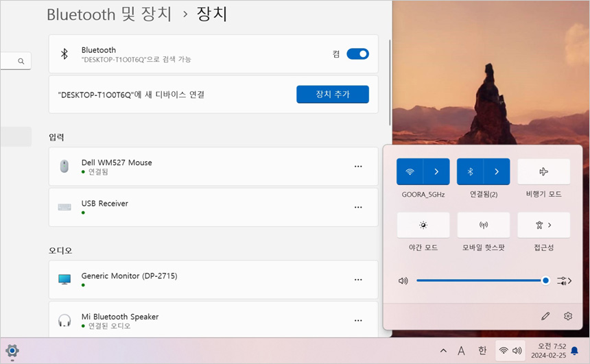Toggle airplane mode quick setting tile
The image size is (590, 364).
[543, 171]
